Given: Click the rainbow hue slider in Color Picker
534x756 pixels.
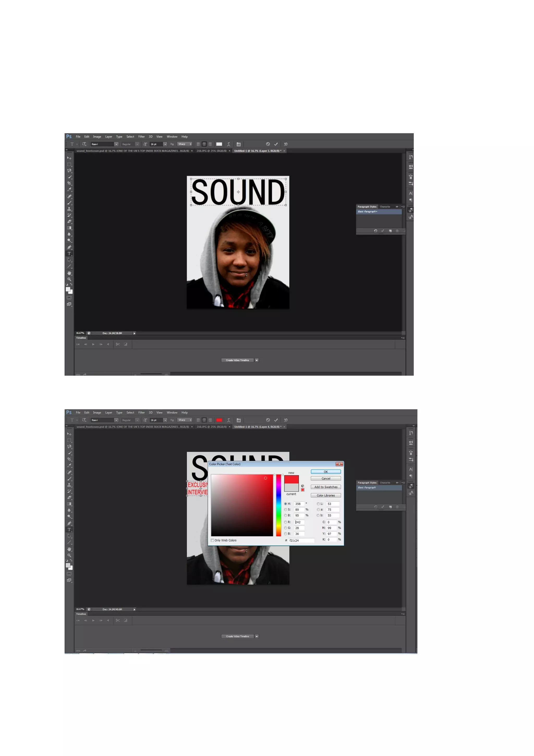Looking at the screenshot, I should pos(278,505).
